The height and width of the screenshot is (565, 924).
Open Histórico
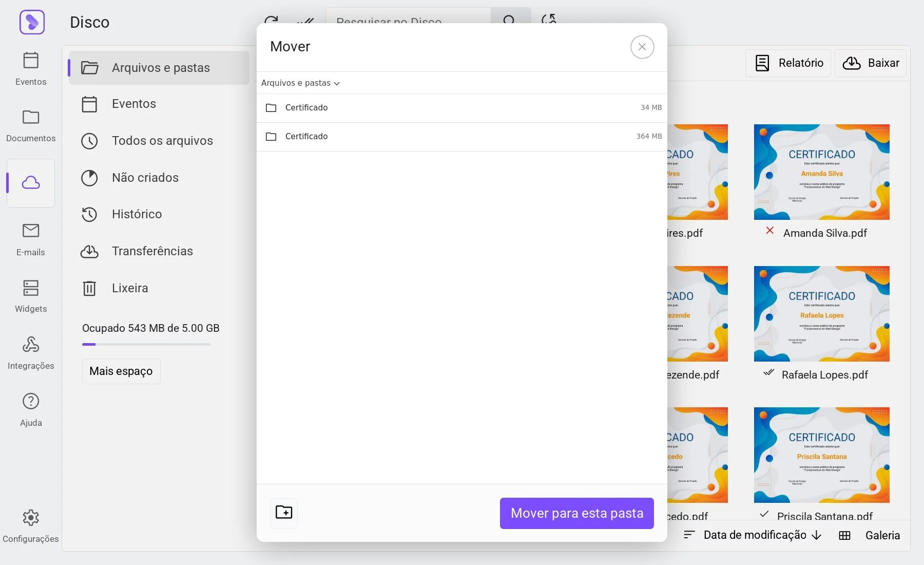tap(159, 214)
